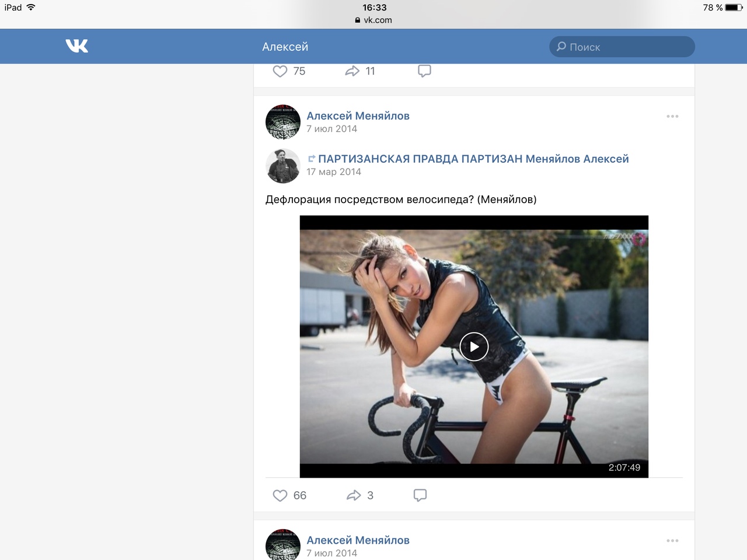Share the post with 11 reposts
The image size is (747, 560).
352,71
